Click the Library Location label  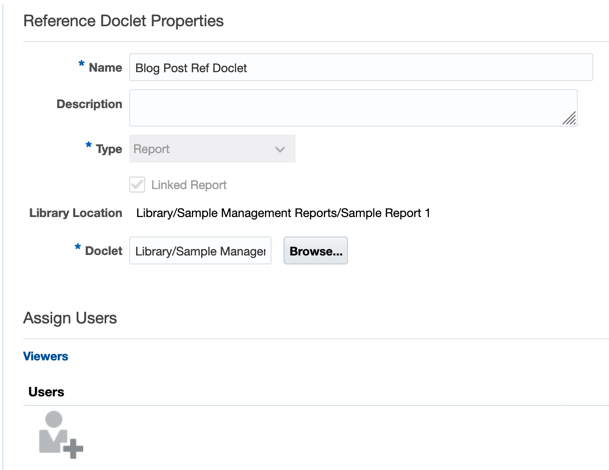click(x=75, y=213)
